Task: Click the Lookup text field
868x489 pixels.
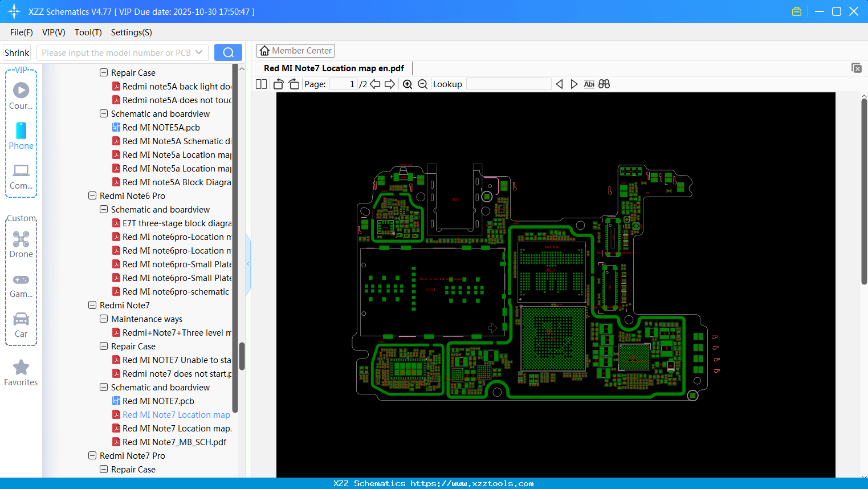Action: coord(508,84)
